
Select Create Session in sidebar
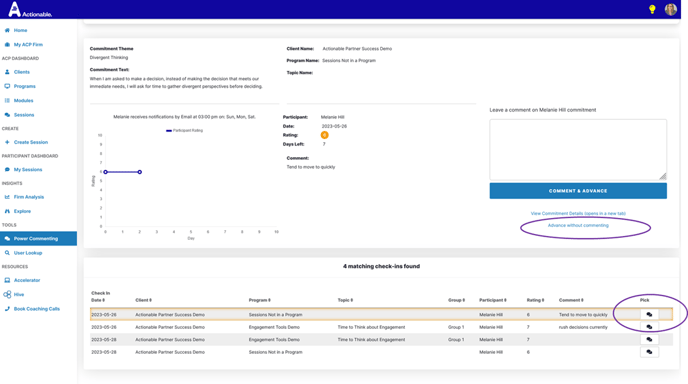coord(31,142)
